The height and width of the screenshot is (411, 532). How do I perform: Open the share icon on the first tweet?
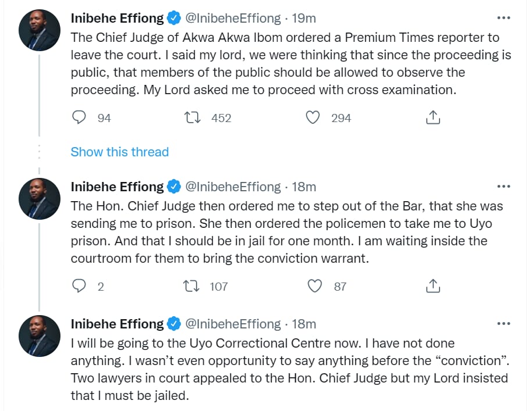coord(433,117)
